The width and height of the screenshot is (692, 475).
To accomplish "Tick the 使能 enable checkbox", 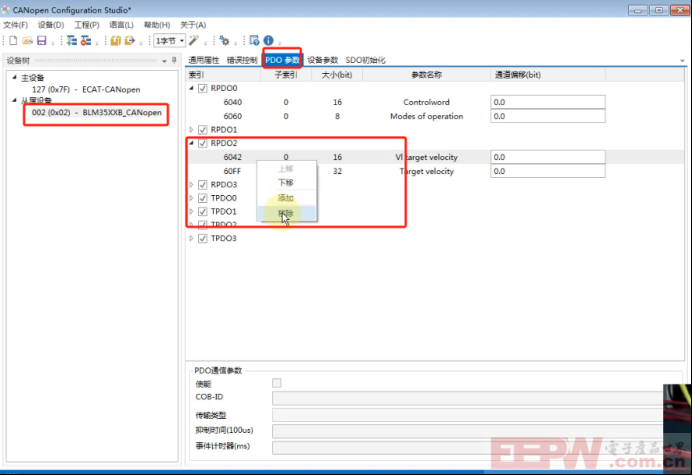I will tap(277, 383).
